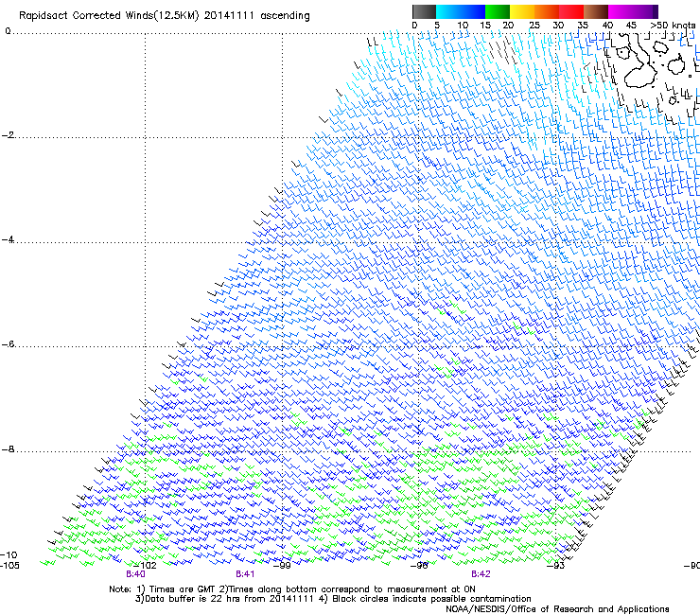This screenshot has width=700, height=615.
Task: Click the latitude label '0' on left axis
Action: 8,31
